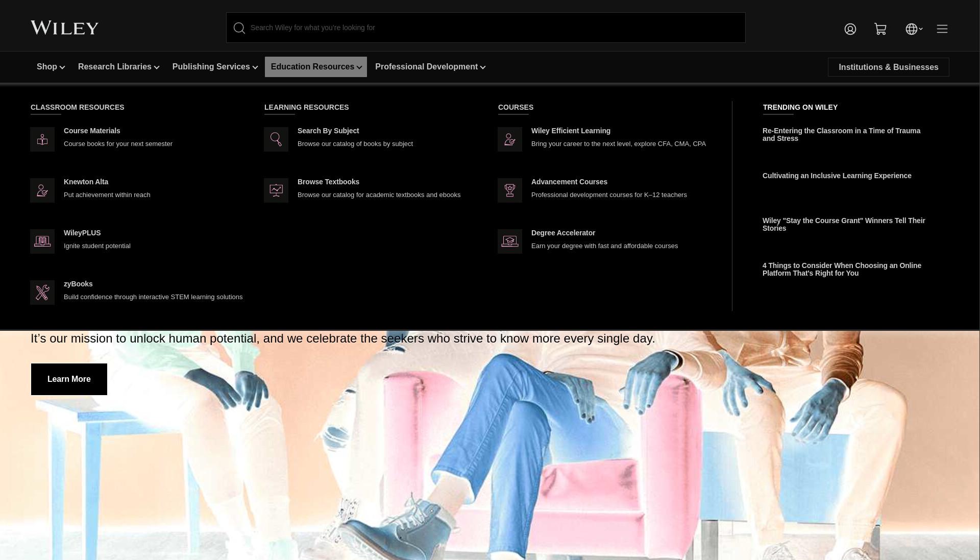The height and width of the screenshot is (560, 980).
Task: Open the Degree Accelerator link
Action: pos(563,233)
